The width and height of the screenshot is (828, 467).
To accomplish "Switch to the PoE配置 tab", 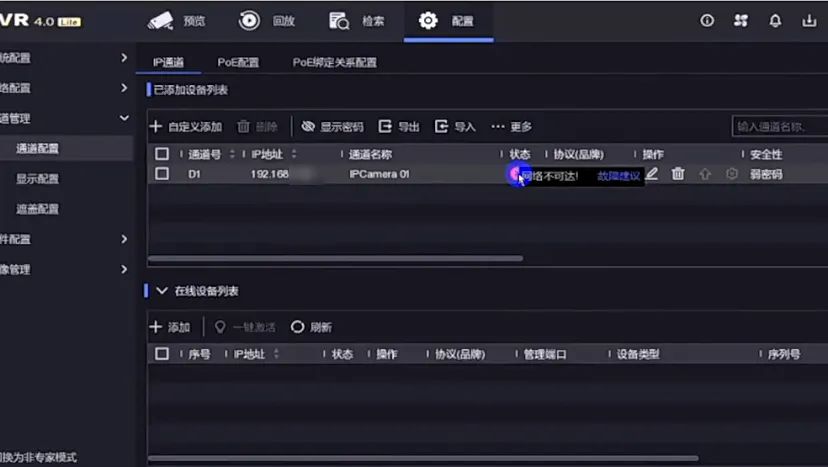I will [238, 62].
